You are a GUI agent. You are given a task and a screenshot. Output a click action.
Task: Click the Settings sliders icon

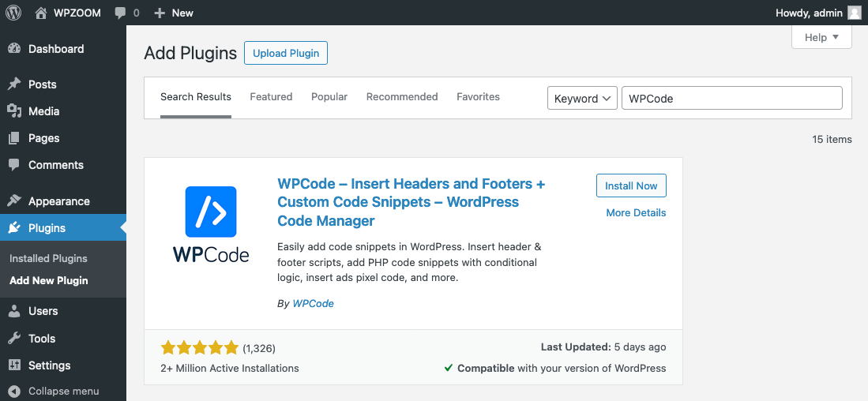(14, 365)
